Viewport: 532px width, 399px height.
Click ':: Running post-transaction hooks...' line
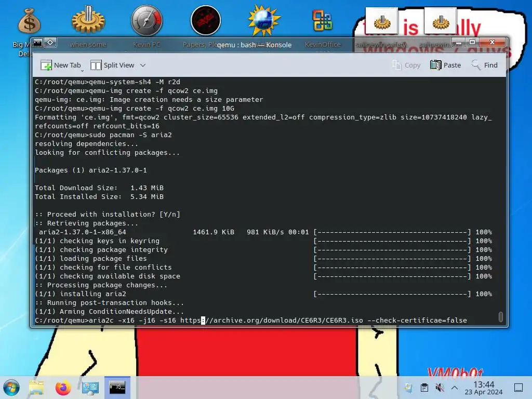coord(109,303)
